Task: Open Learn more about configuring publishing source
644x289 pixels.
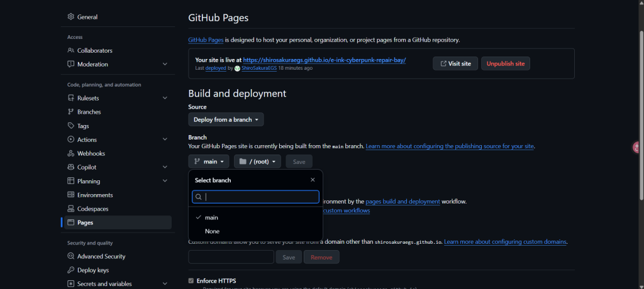Action: tap(450, 146)
